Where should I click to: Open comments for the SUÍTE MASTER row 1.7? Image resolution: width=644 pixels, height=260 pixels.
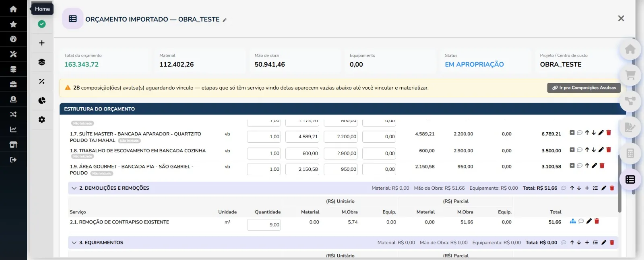tap(580, 133)
